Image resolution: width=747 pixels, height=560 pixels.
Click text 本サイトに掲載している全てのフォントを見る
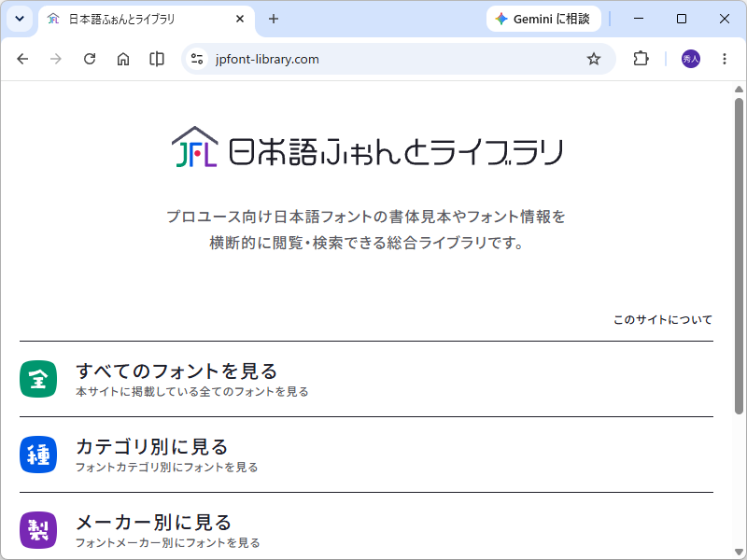click(x=192, y=392)
